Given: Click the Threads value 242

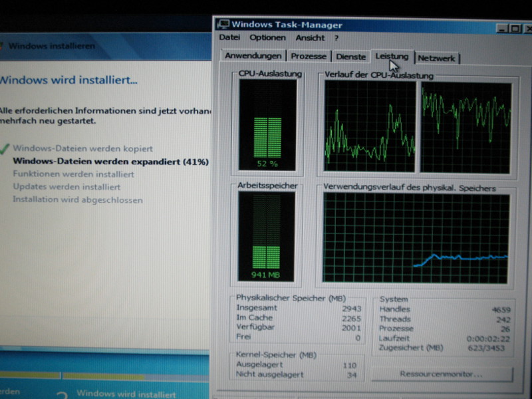Looking at the screenshot, I should (503, 320).
